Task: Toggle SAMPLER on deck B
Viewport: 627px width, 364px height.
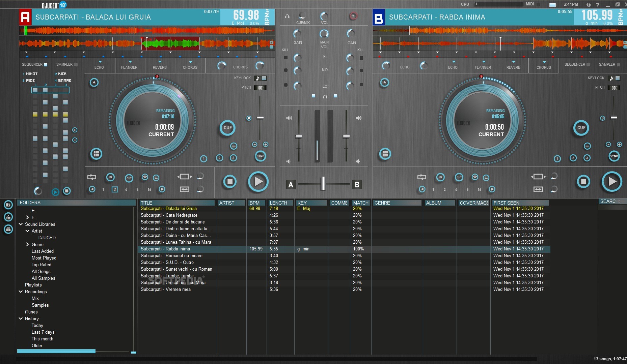Action: point(619,64)
